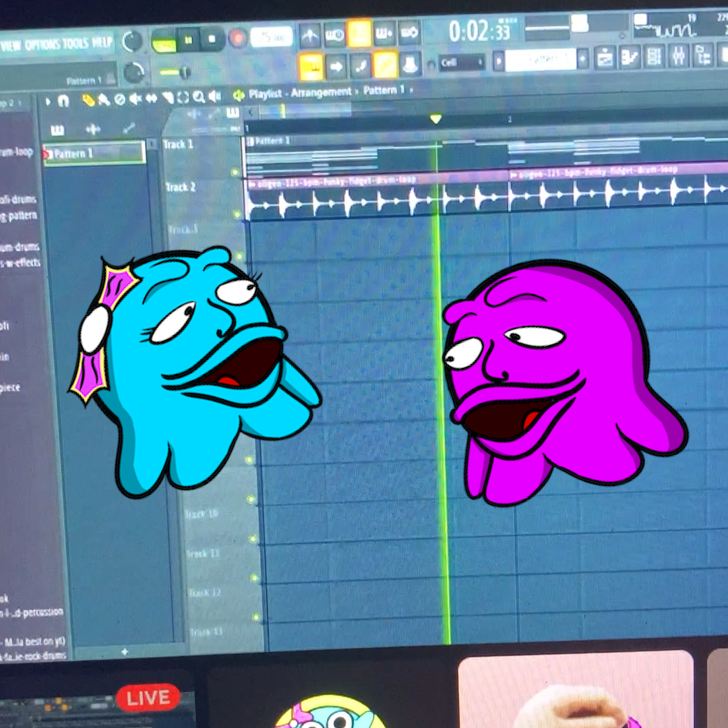Select the Slip tool in Playlist

tap(152, 98)
